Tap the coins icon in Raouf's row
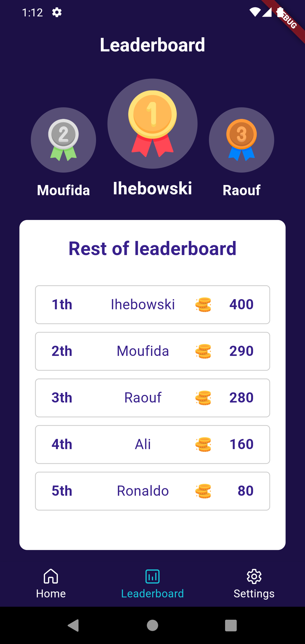Screen dimensions: 305x644 coord(204,398)
